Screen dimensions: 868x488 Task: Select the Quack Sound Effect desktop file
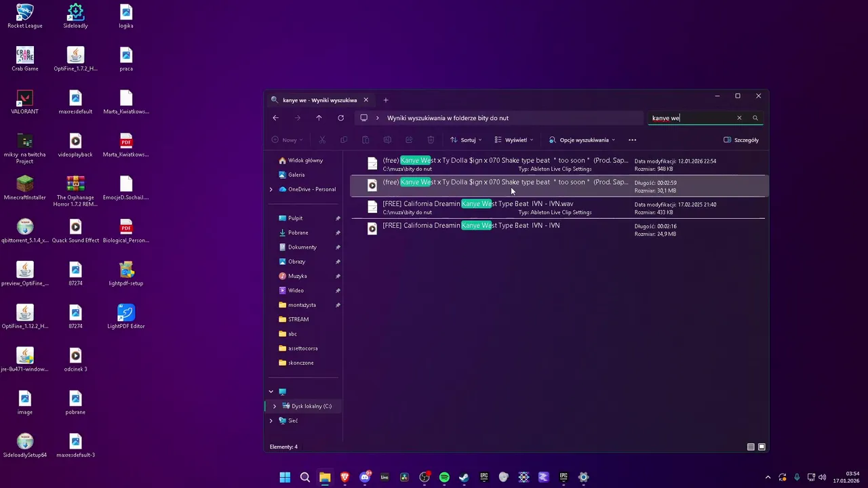click(75, 231)
